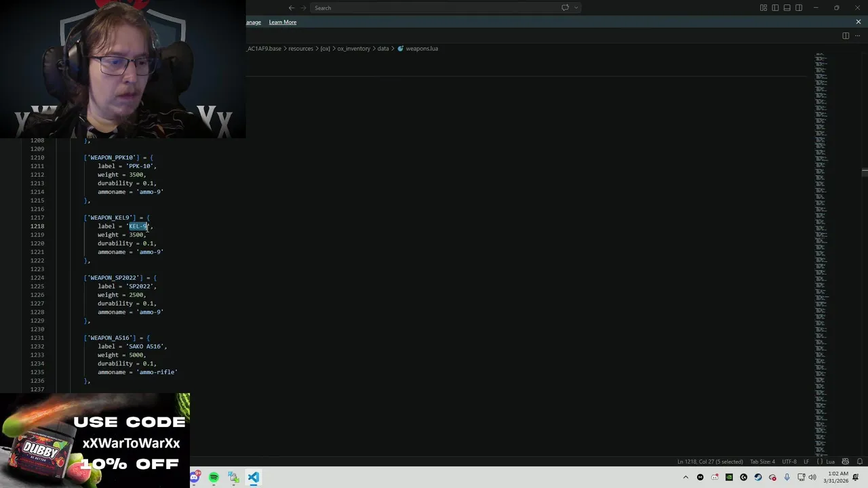Open the notifications bell in status bar
This screenshot has width=868, height=488.
tap(859, 462)
